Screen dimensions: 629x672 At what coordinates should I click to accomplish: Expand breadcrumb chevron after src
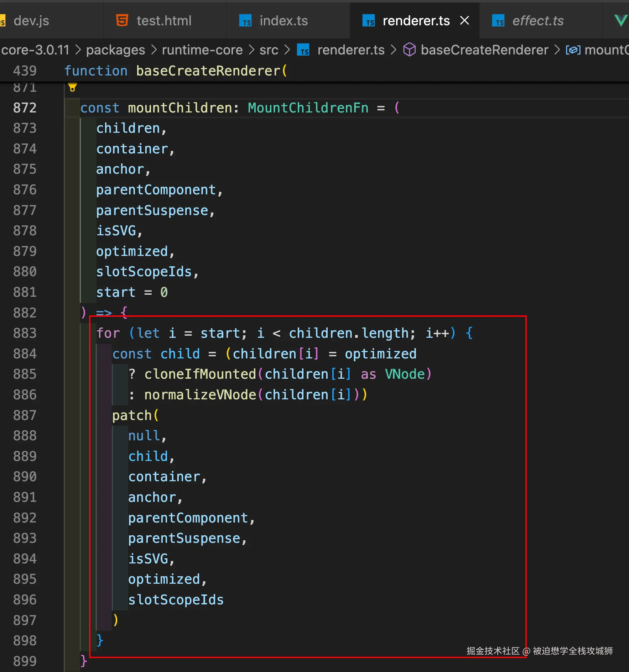coord(287,50)
